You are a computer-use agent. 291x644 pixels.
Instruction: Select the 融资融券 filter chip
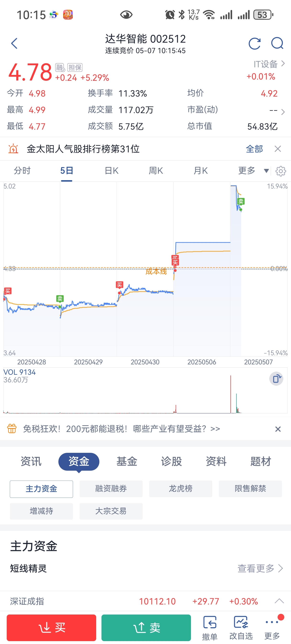pyautogui.click(x=111, y=489)
